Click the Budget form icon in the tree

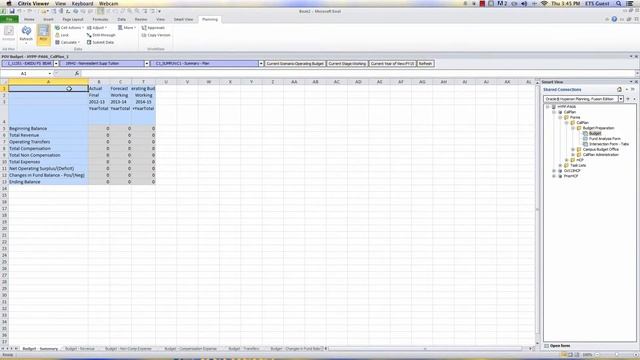click(x=585, y=133)
